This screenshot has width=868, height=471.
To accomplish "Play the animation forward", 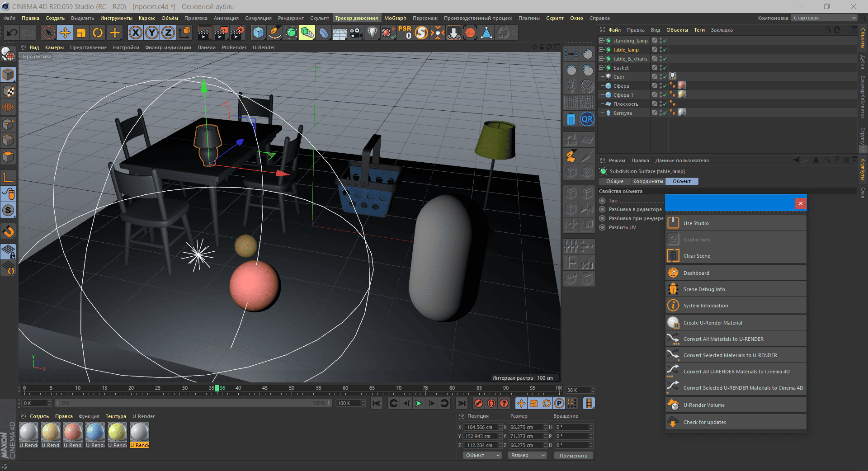I will [419, 403].
